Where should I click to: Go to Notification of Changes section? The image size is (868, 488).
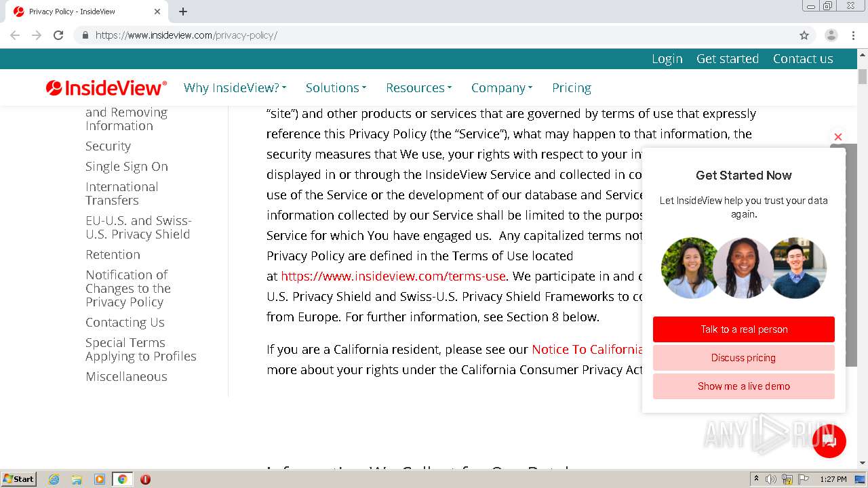click(x=128, y=288)
